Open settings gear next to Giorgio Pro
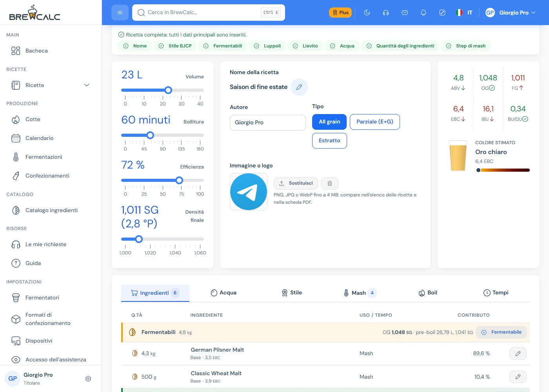 point(88,379)
